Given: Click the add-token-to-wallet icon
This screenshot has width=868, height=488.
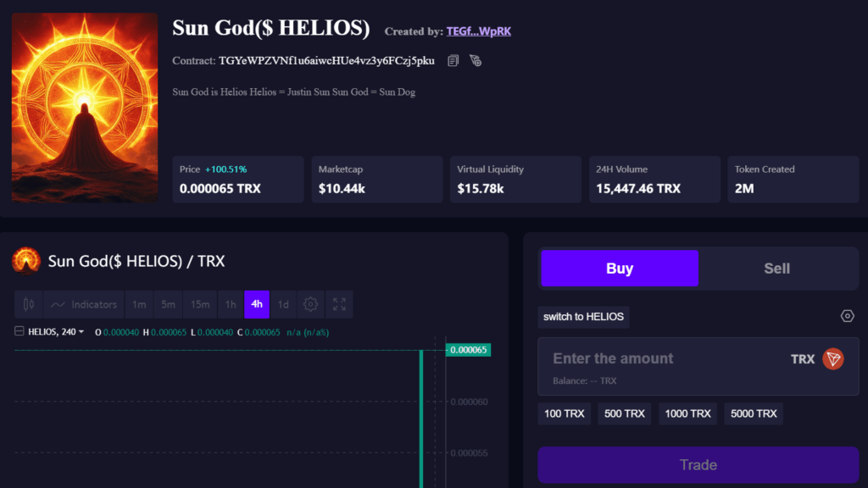Looking at the screenshot, I should [476, 60].
